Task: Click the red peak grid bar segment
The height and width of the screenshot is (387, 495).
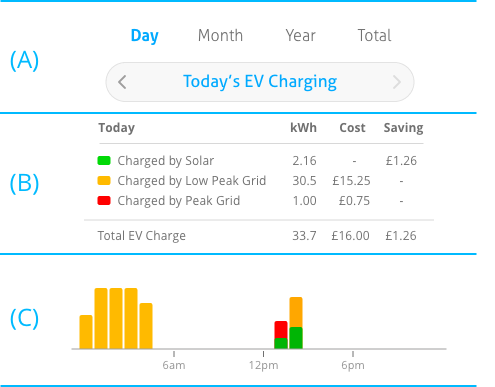Action: [281, 330]
